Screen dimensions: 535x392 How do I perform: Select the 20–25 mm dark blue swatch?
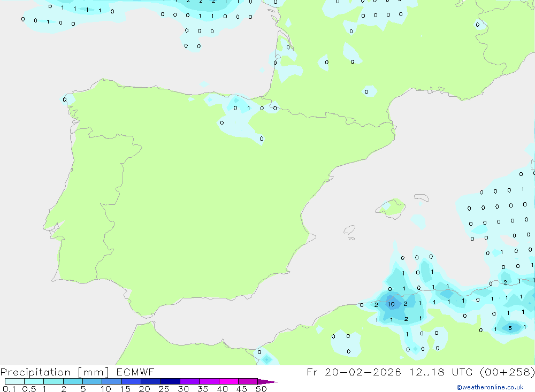(x=151, y=381)
